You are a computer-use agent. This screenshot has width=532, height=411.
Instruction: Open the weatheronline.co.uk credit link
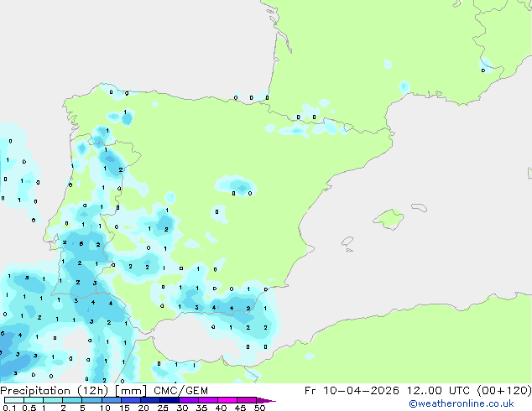point(461,404)
